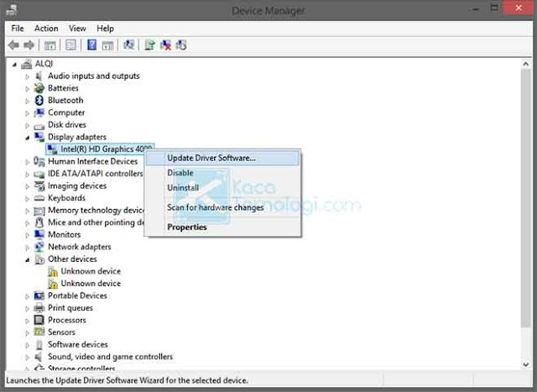
Task: Click the Properties toolbar icon
Action: click(x=70, y=44)
